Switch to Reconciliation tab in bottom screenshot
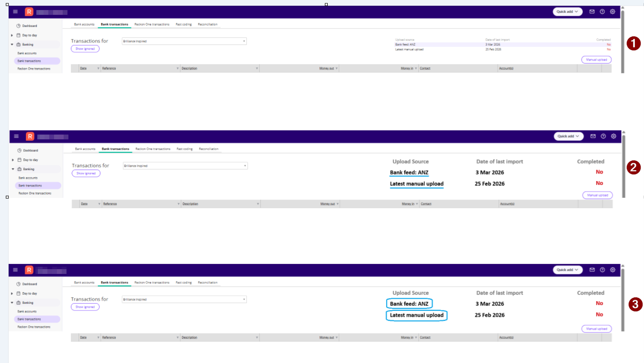The width and height of the screenshot is (644, 363). pos(208,283)
